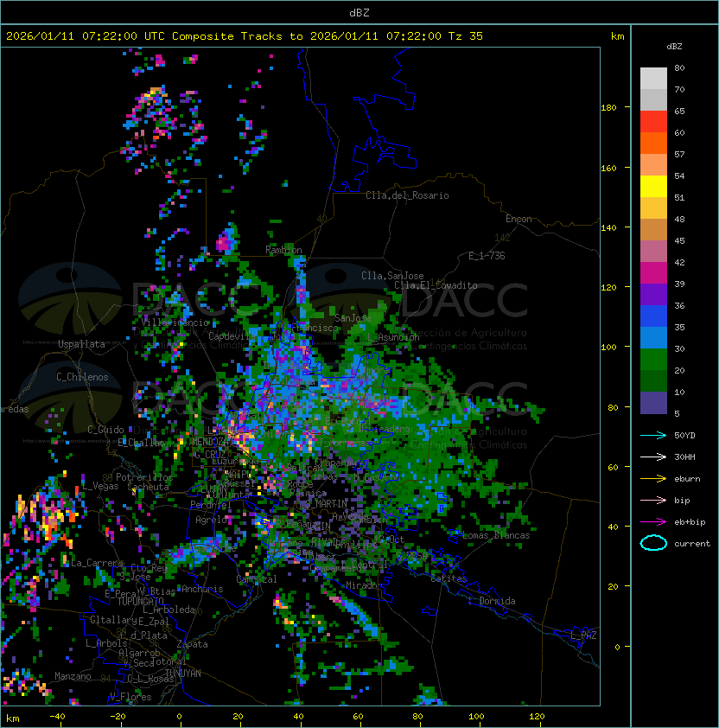This screenshot has height=728, width=719.
Task: Select the magenta swatch below label 42
Action: (653, 273)
